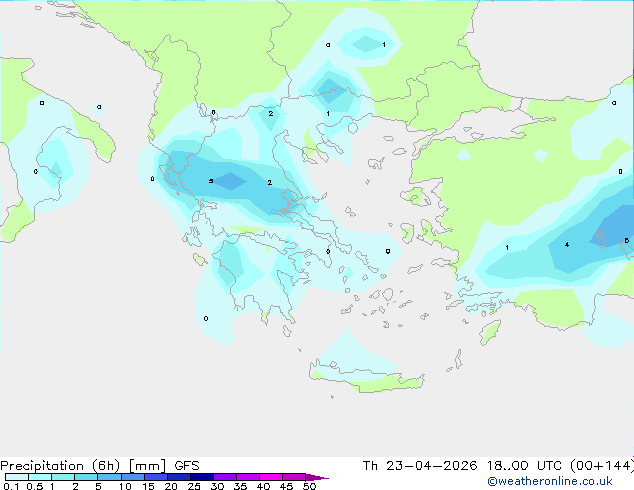Screen dimensions: 634x490
Task: Select the legend swatch for 0.5–1 mm
Action: click(40, 477)
